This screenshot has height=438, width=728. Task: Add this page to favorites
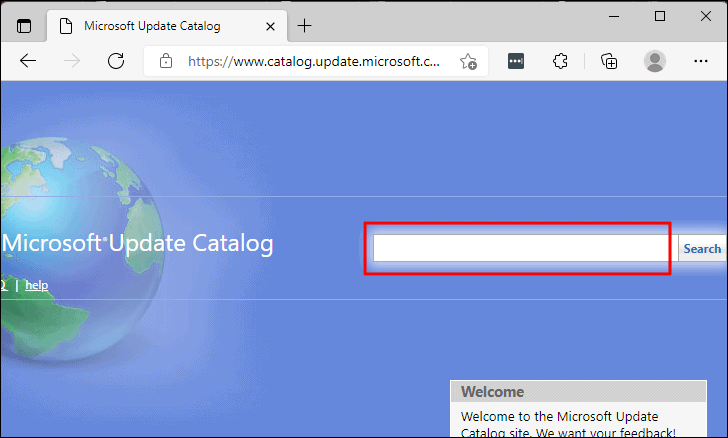click(x=468, y=61)
